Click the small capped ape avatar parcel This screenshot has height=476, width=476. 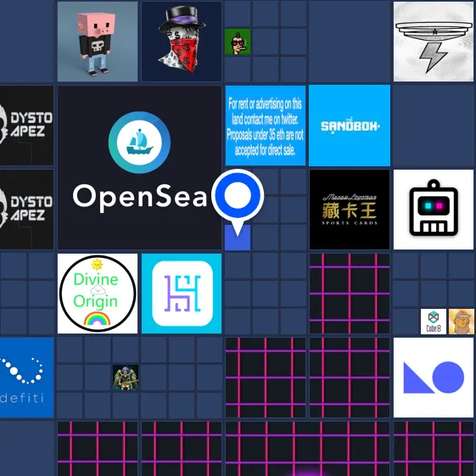click(462, 322)
